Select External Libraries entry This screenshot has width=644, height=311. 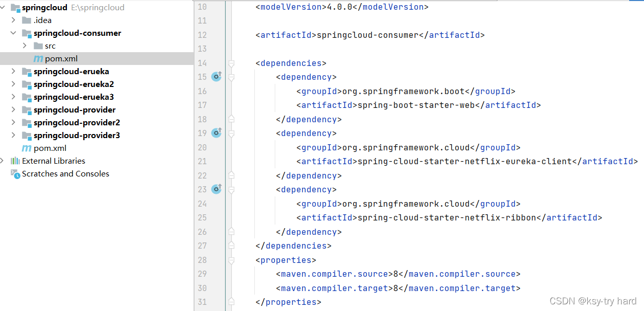click(54, 161)
